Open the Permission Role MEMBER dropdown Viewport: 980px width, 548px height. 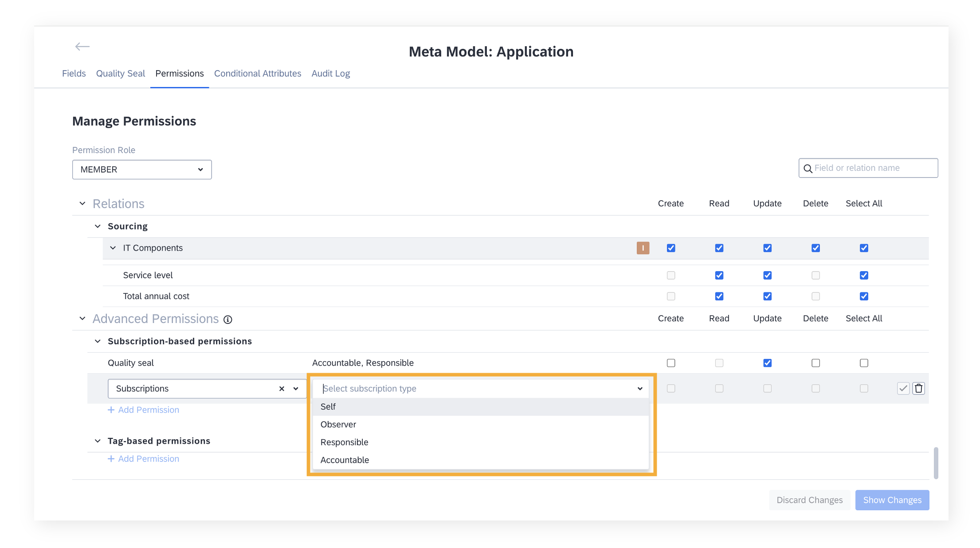[142, 170]
